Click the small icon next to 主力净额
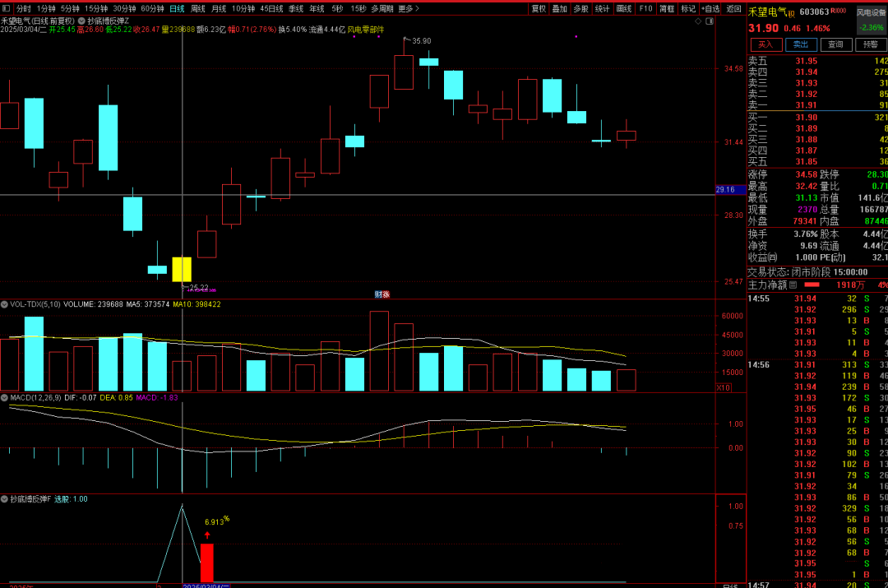Image resolution: width=888 pixels, height=588 pixels. (793, 285)
